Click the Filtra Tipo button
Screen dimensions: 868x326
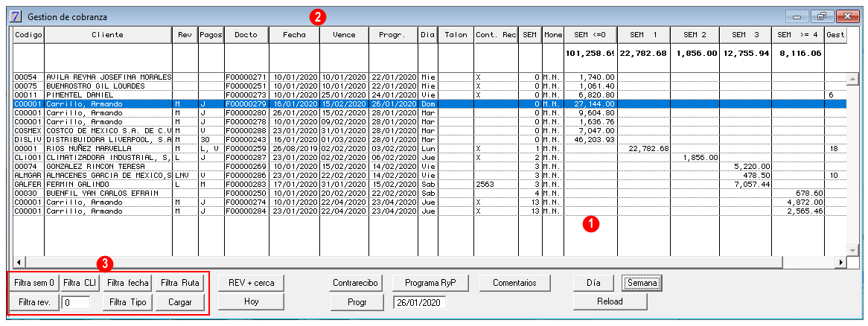pos(128,302)
